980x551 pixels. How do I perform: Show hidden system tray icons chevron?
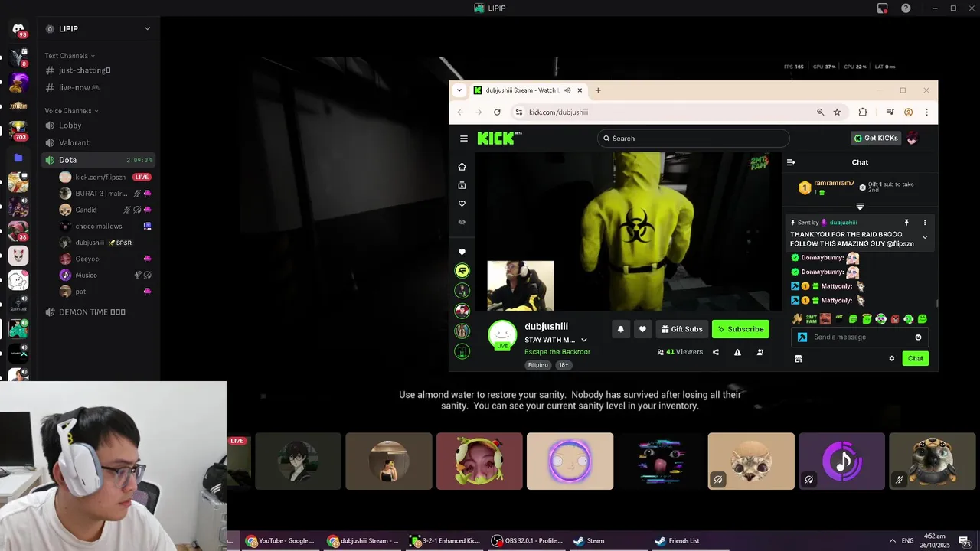point(892,540)
